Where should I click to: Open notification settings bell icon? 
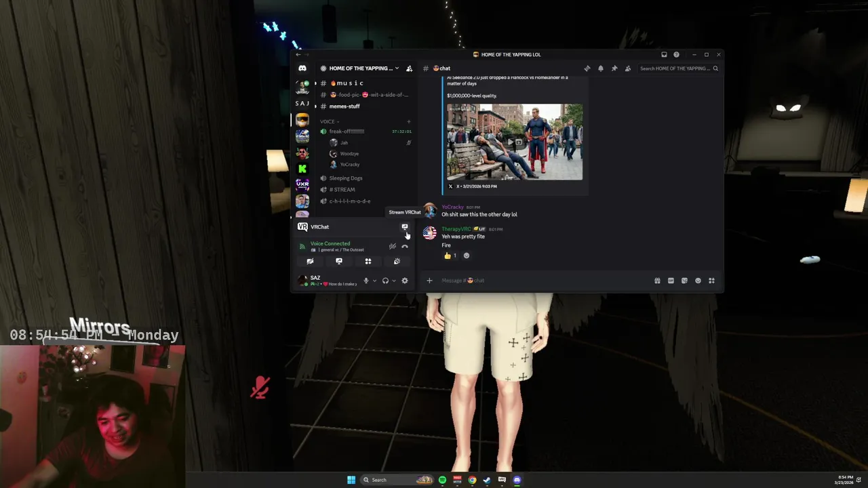coord(601,68)
